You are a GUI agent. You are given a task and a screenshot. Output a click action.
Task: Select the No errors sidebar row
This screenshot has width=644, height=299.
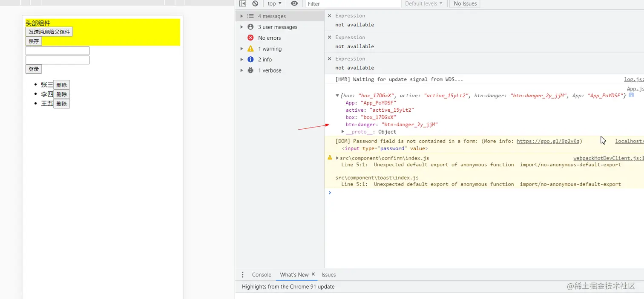pos(280,38)
